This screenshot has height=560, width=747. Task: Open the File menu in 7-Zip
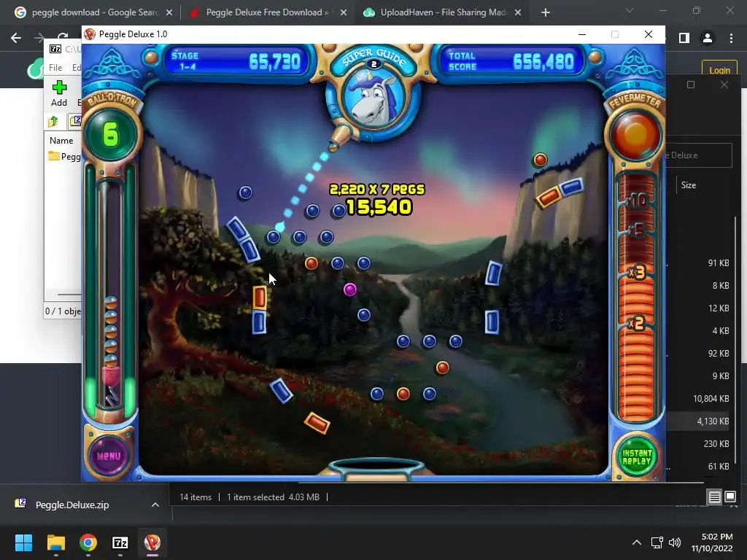55,68
